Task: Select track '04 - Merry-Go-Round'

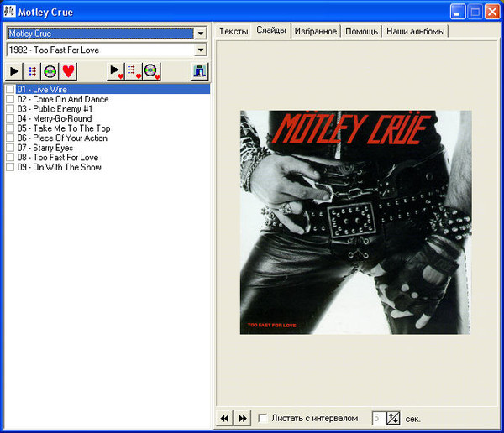Action: pyautogui.click(x=55, y=118)
